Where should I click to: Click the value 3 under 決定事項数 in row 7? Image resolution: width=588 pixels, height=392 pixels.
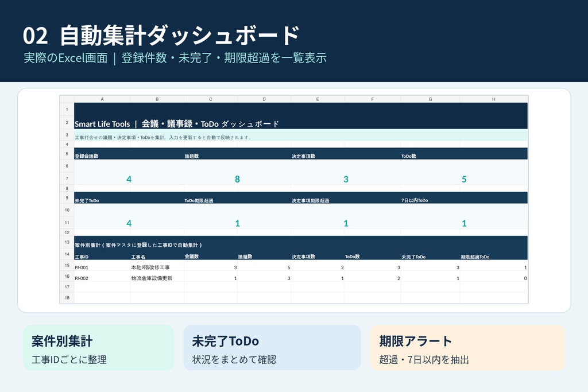tap(346, 179)
